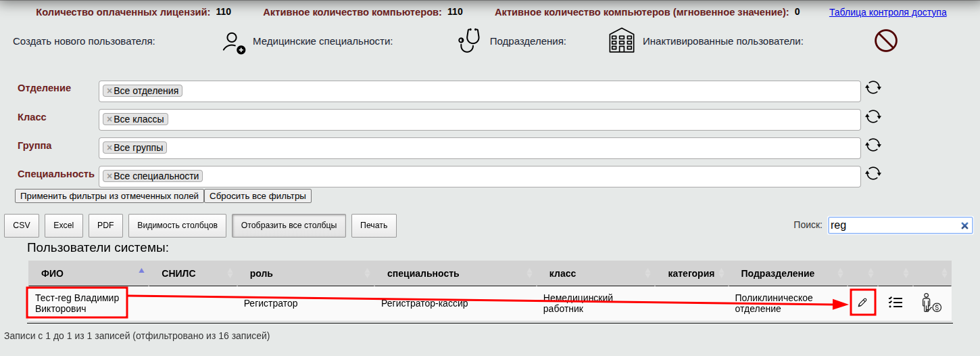Click edit pencil icon for Тест-reg user

pyautogui.click(x=862, y=303)
